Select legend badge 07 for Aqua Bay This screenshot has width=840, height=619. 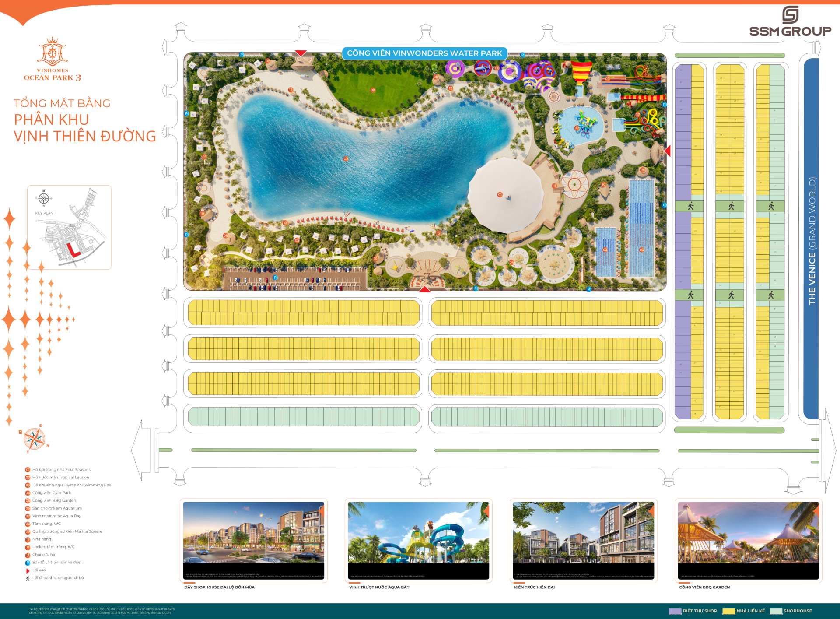[x=28, y=516]
